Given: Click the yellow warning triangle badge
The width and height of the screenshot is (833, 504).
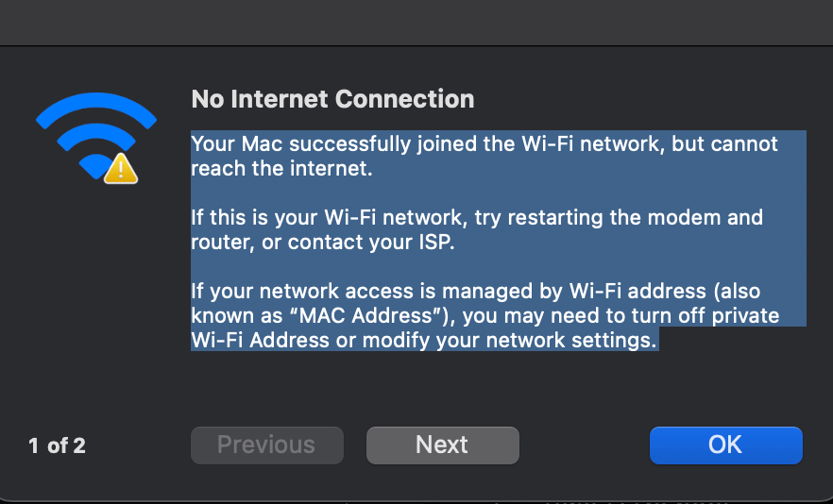Looking at the screenshot, I should point(121,169).
